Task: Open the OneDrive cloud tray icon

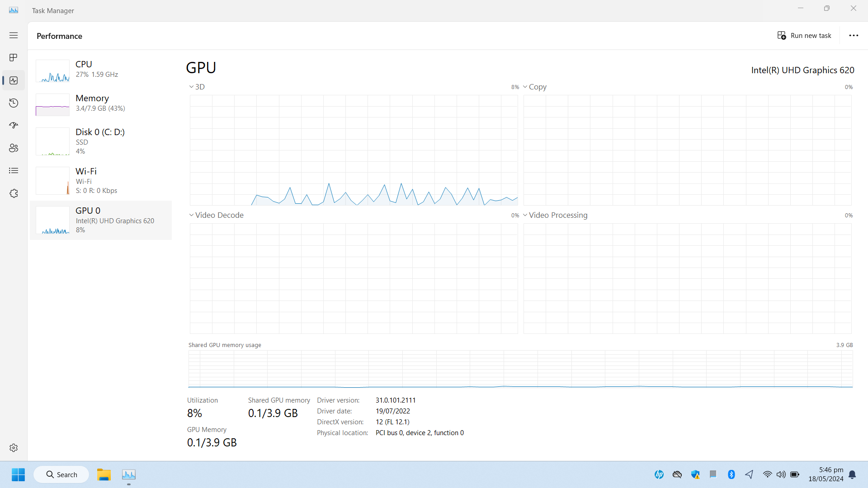Action: point(677,474)
